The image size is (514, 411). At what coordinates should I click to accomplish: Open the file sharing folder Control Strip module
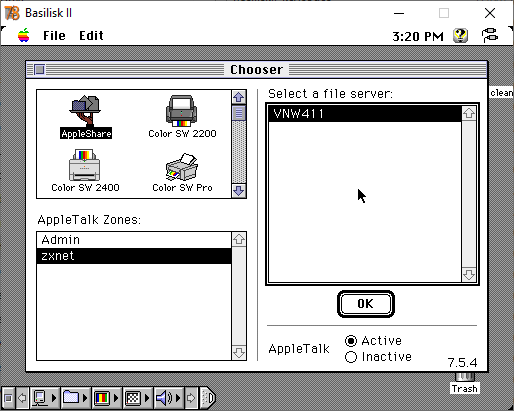tap(75, 398)
